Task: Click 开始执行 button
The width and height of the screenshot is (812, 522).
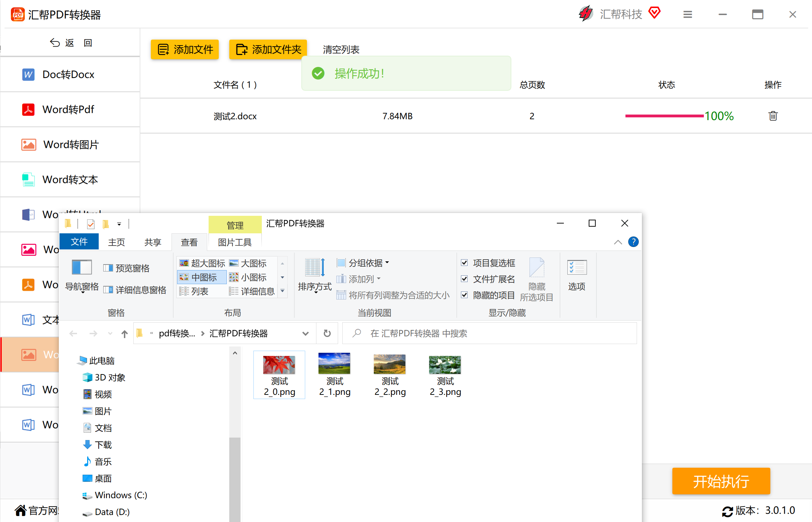Action: (x=721, y=481)
